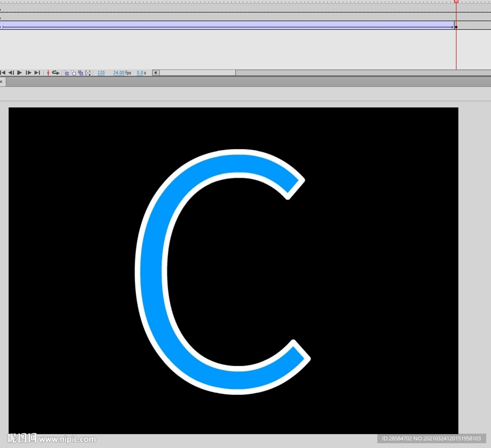The width and height of the screenshot is (491, 448).
Task: Toggle the loop playback arrow icon
Action: coord(56,72)
